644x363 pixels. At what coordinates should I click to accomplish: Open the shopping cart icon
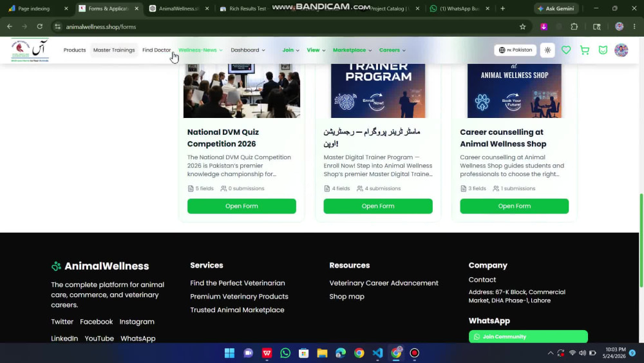tap(585, 50)
